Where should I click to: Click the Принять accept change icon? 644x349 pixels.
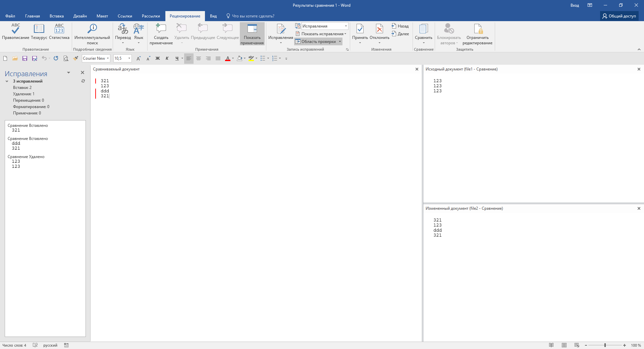pyautogui.click(x=360, y=29)
